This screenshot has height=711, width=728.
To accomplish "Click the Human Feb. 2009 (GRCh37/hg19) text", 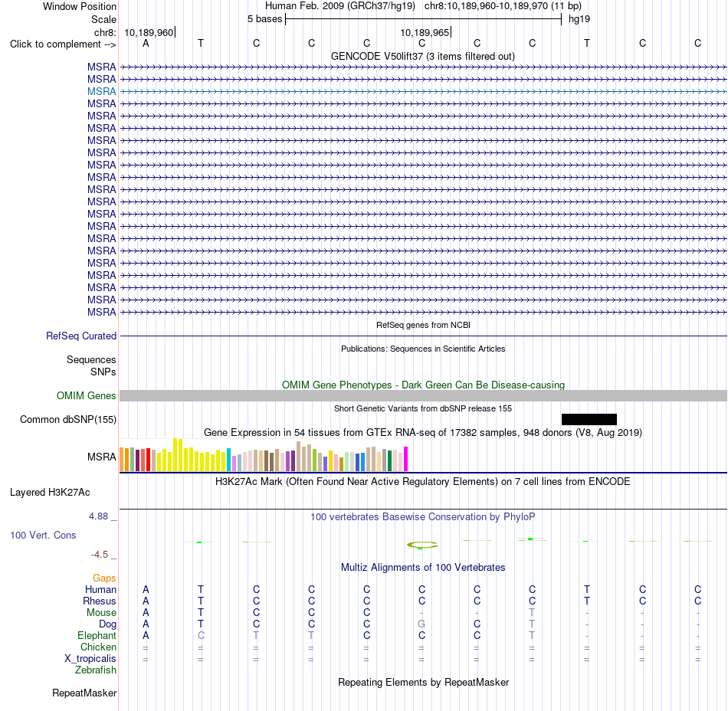I will coord(339,6).
